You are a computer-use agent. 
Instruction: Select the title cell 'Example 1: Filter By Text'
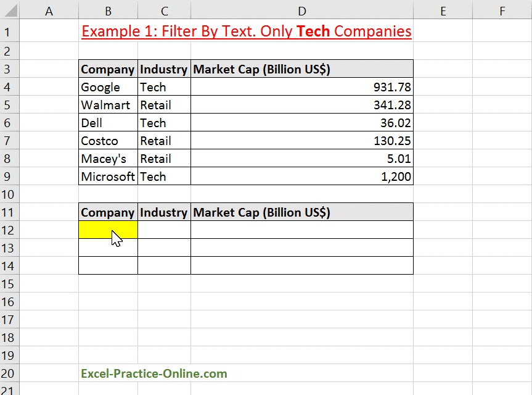246,31
